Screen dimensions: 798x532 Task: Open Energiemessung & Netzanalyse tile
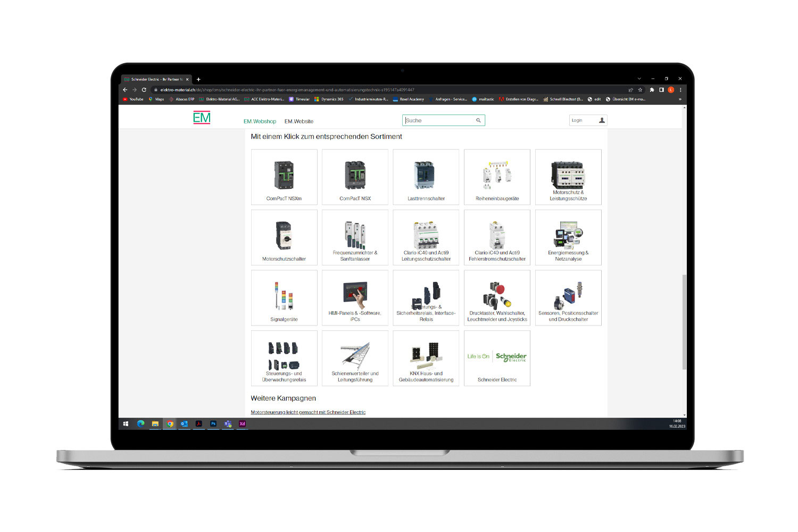568,237
